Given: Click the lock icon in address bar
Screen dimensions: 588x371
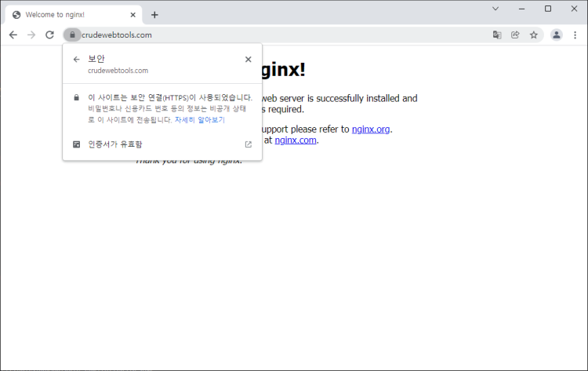Looking at the screenshot, I should pos(71,35).
